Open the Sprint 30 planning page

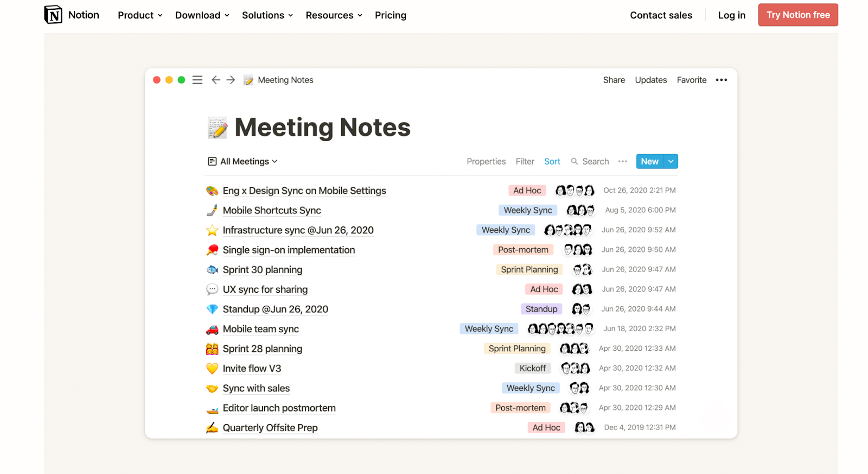(x=263, y=270)
